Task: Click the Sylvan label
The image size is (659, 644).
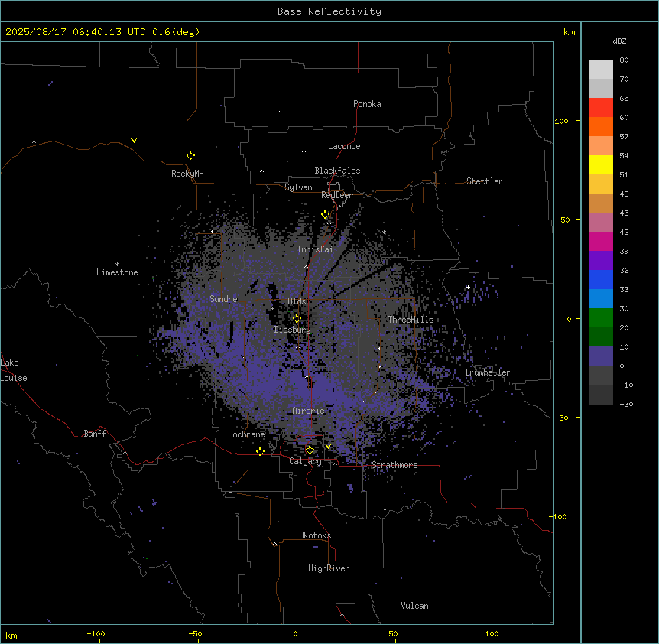Action: (x=298, y=187)
